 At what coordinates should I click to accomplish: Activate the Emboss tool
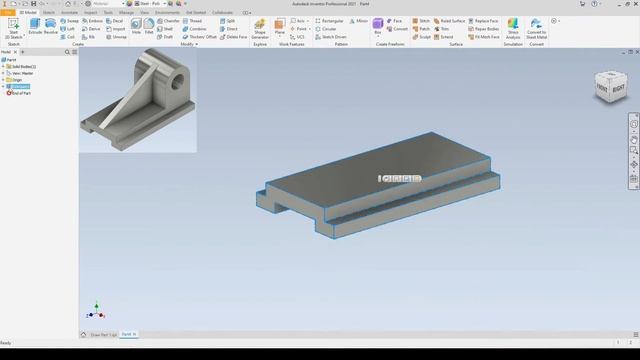pyautogui.click(x=92, y=21)
